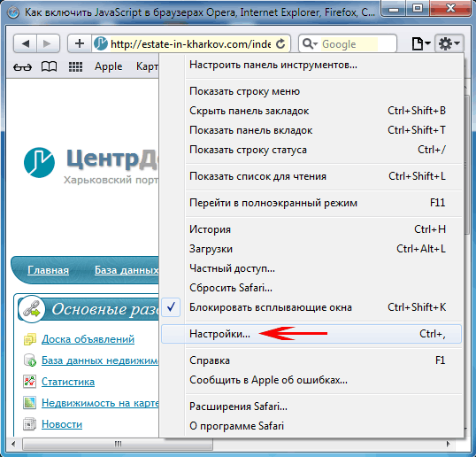This screenshot has height=457, width=476.
Task: Click the site favicon in the address bar
Action: coord(101,43)
